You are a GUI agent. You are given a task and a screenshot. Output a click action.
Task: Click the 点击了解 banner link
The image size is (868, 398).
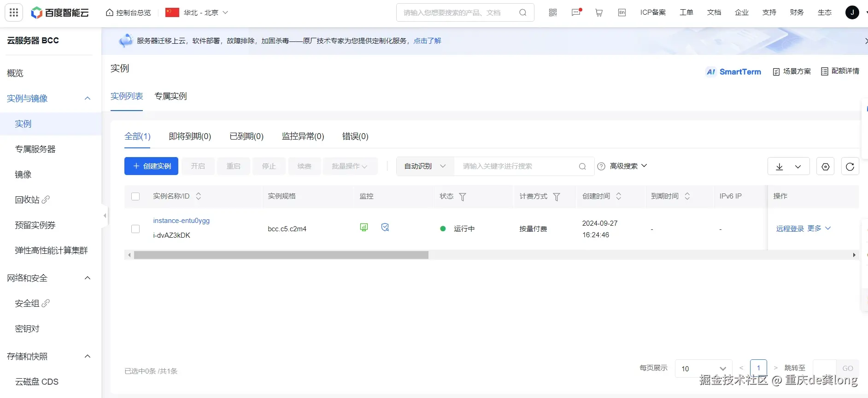pyautogui.click(x=427, y=41)
